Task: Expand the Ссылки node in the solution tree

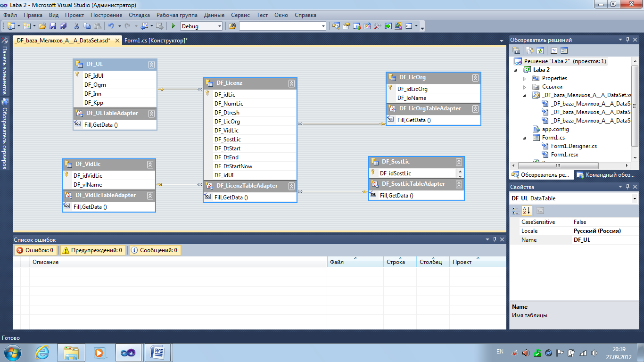Action: [524, 87]
